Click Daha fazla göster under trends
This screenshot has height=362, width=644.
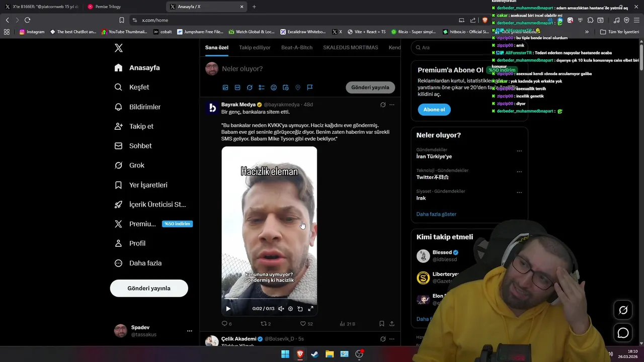[x=436, y=214]
